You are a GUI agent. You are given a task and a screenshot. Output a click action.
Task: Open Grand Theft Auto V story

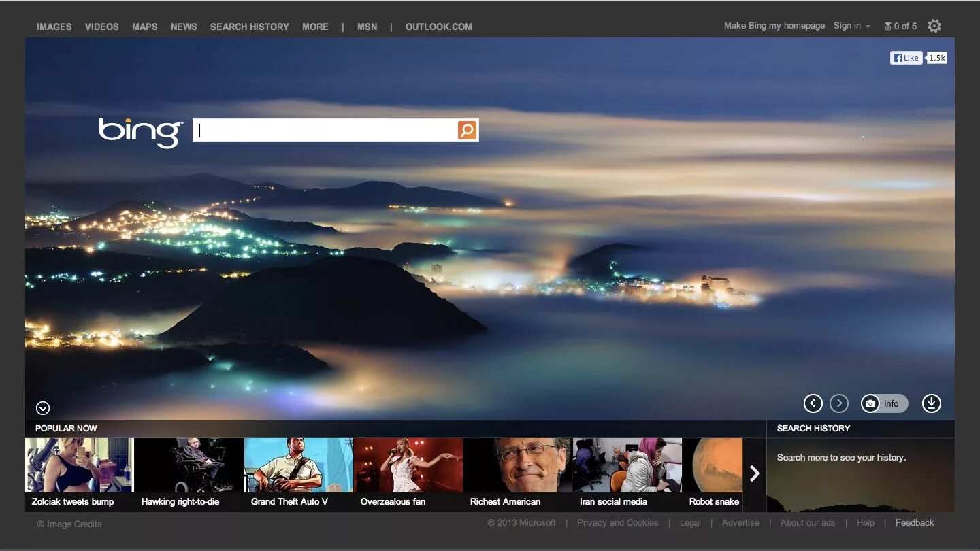click(x=299, y=474)
